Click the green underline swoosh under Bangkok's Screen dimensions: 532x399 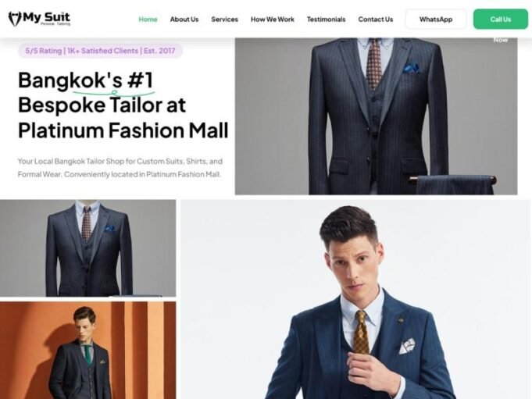(113, 92)
